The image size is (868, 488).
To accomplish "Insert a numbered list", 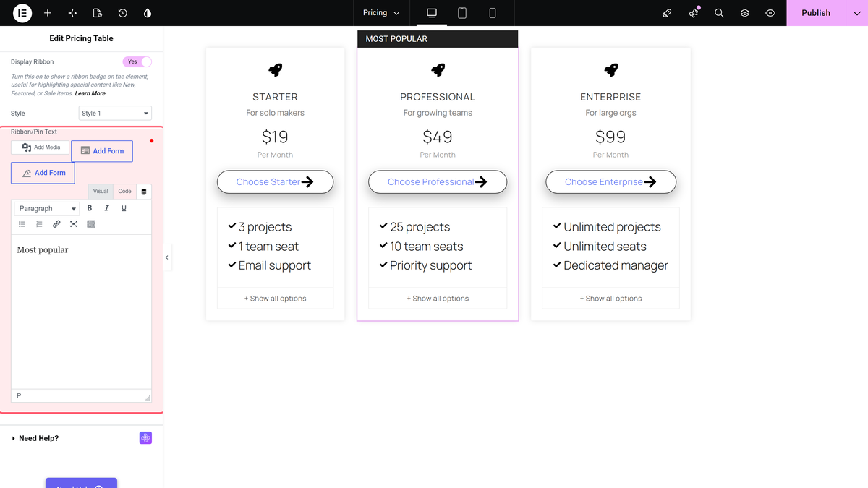I will (39, 224).
